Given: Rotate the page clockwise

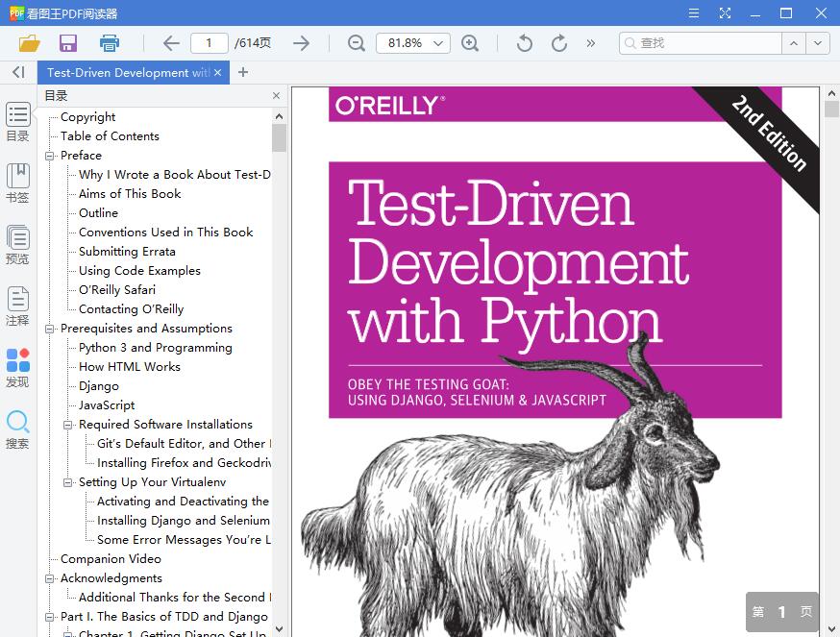Looking at the screenshot, I should click(x=558, y=42).
